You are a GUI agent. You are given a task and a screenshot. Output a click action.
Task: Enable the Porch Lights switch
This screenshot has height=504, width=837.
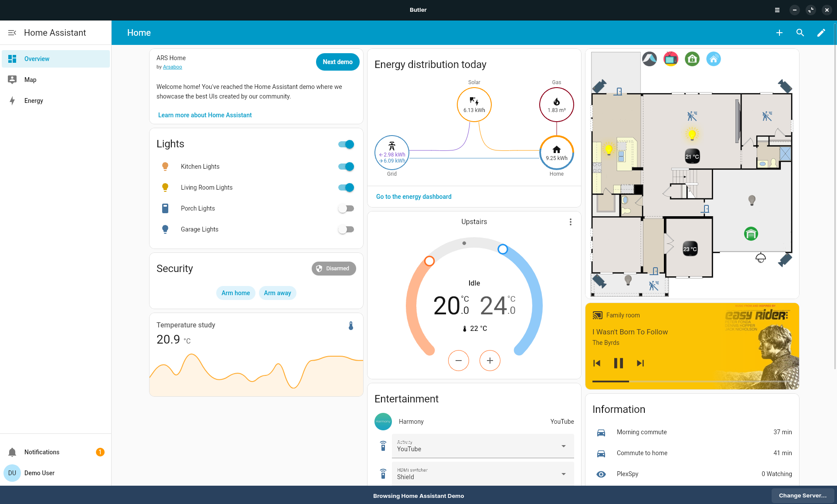point(346,208)
